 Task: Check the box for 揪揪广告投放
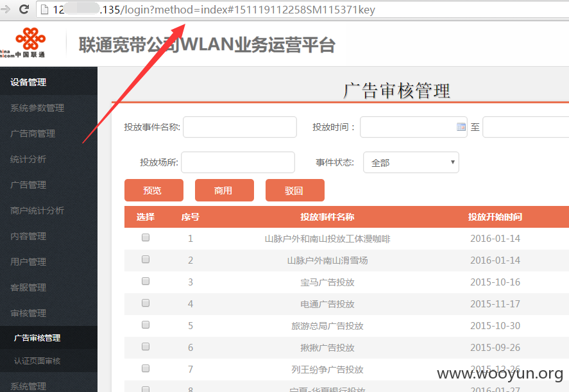(x=146, y=346)
